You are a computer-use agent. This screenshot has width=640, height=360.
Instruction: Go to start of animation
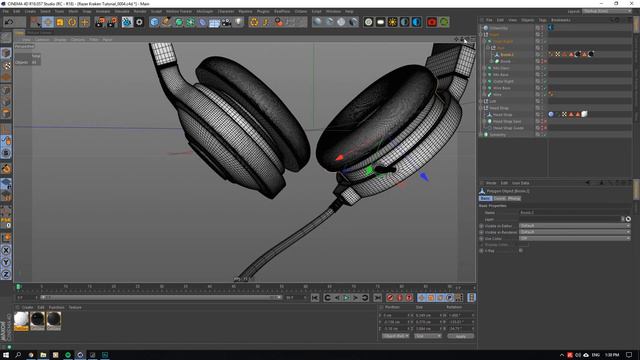[x=315, y=298]
